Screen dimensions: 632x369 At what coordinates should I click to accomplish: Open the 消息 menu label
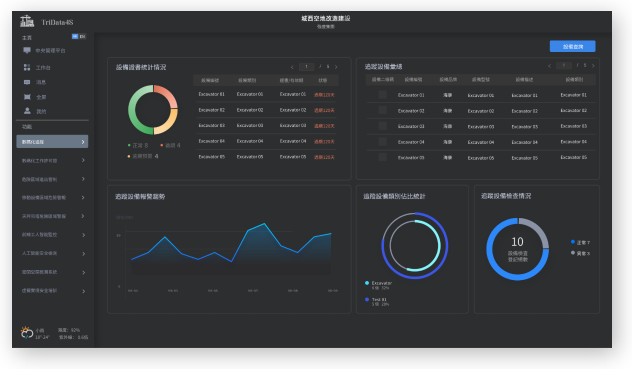[x=41, y=82]
